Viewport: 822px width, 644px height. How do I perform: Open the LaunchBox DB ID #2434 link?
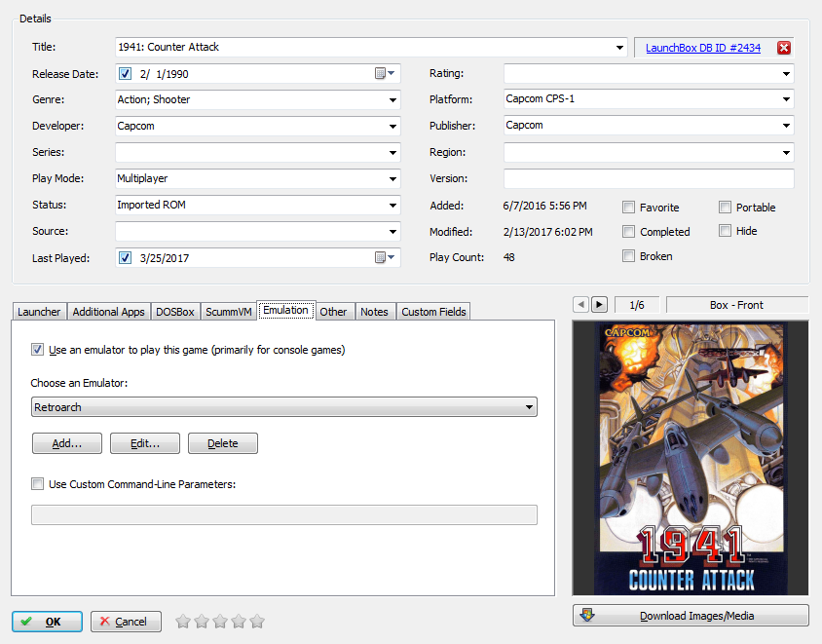[x=703, y=48]
